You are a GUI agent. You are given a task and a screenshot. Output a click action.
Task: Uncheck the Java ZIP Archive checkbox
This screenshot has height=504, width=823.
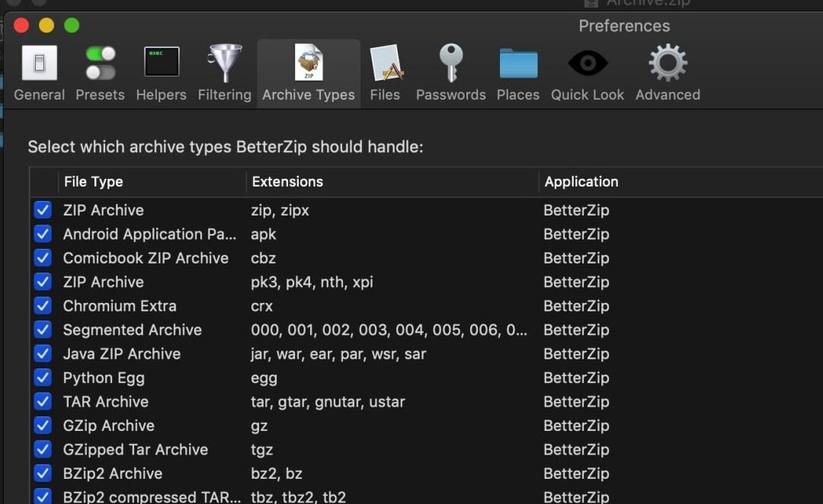[x=43, y=353]
